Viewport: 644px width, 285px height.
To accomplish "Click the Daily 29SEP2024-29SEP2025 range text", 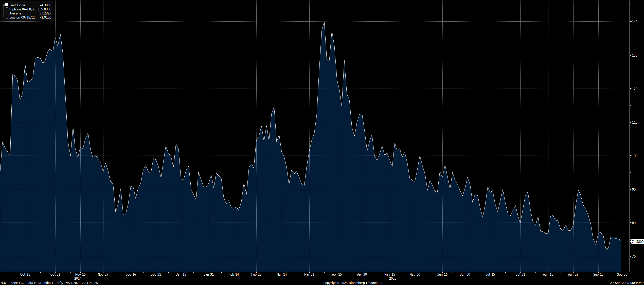I will click(x=77, y=283).
